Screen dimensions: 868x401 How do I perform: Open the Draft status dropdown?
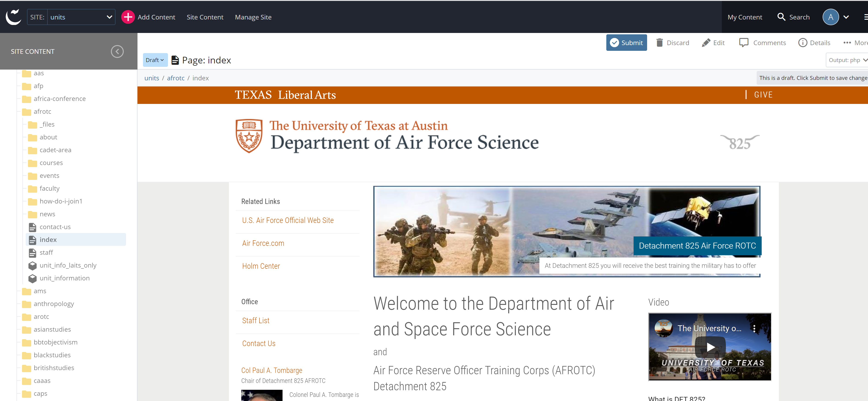[155, 60]
